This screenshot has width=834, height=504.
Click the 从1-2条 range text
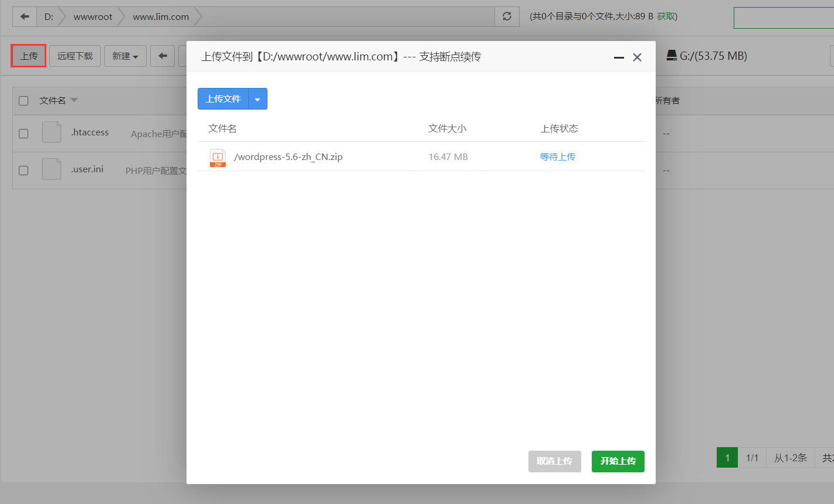click(791, 458)
